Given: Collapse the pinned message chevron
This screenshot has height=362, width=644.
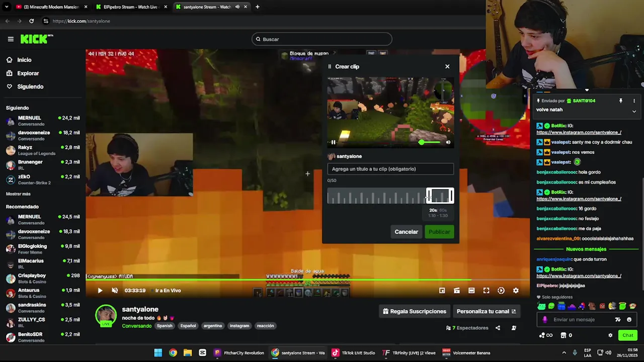Looking at the screenshot, I should click(x=634, y=111).
